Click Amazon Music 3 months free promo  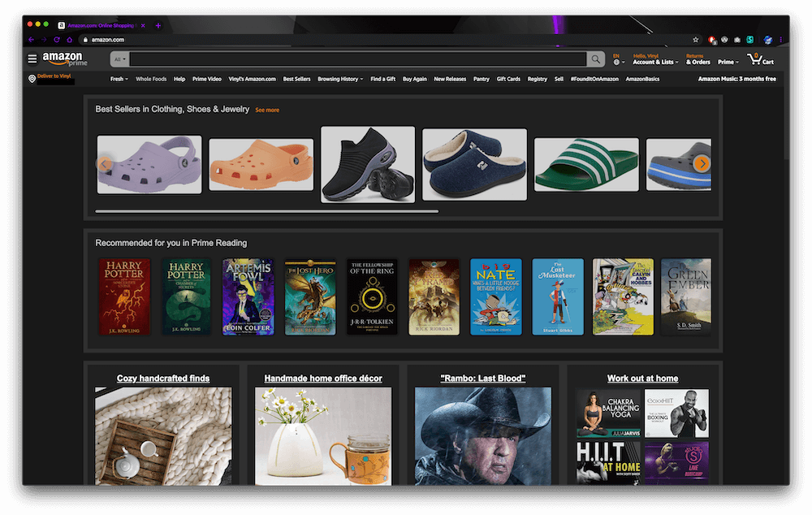pos(736,79)
